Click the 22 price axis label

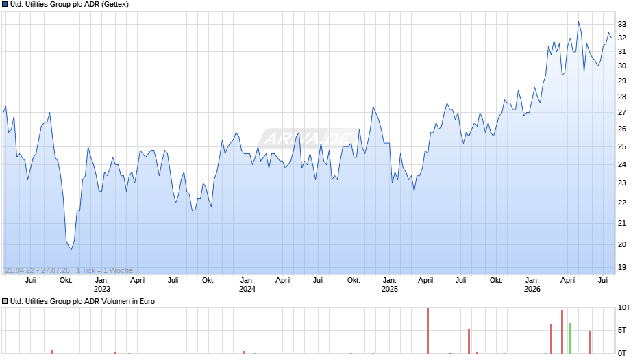[x=622, y=203]
